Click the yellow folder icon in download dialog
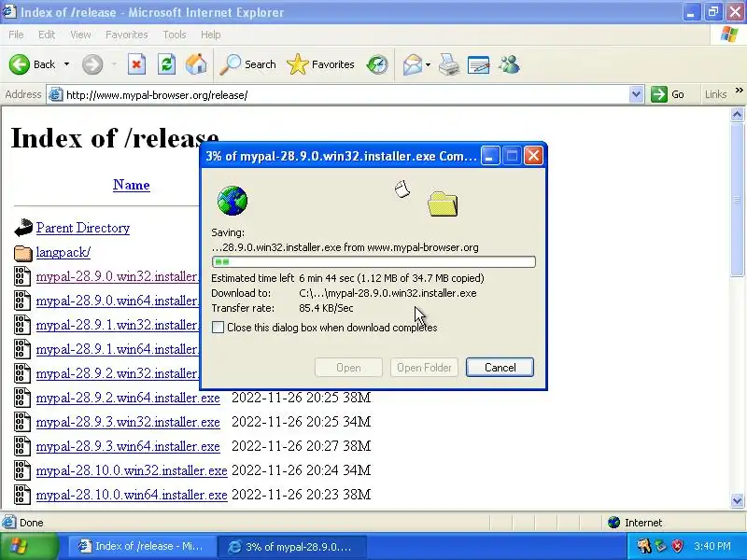Viewport: 747px width, 560px height. click(443, 203)
